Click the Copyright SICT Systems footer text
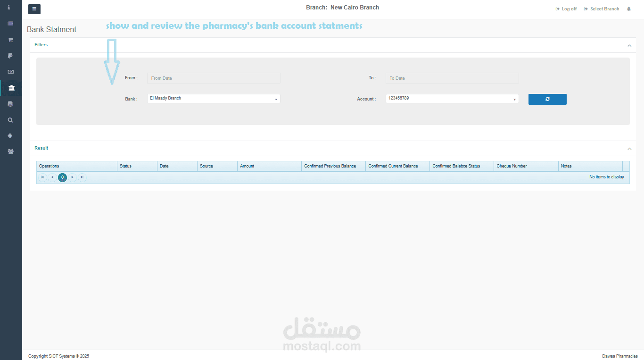Image resolution: width=644 pixels, height=360 pixels. [x=58, y=356]
